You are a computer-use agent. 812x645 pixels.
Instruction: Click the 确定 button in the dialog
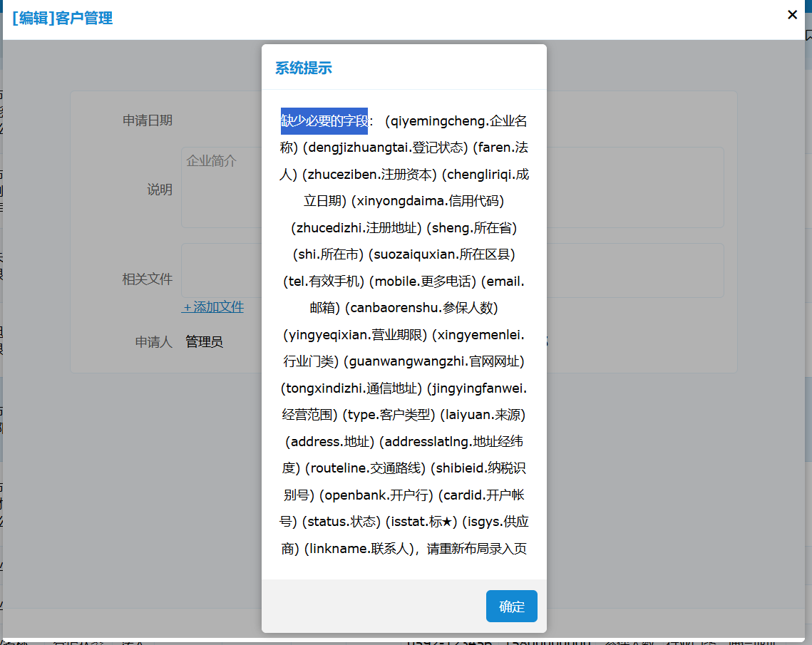pos(511,607)
